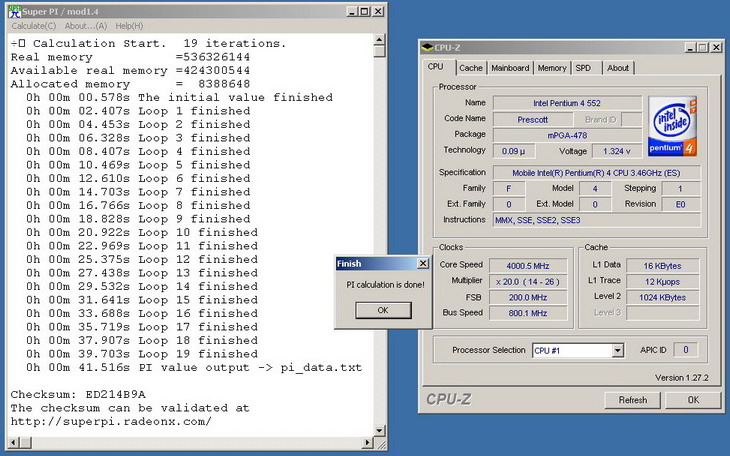730x456 pixels.
Task: Click the Package field 'mPGA-478'
Action: 567,136
